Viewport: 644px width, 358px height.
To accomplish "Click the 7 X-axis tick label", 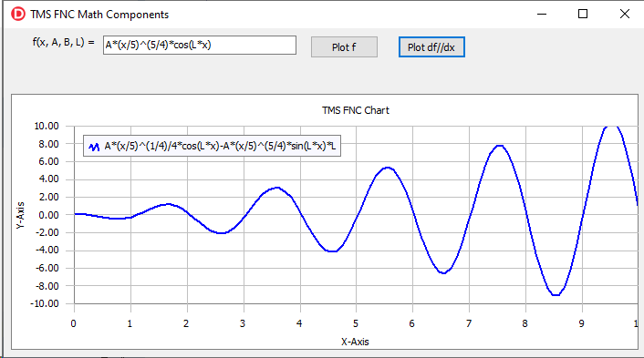I will 469,323.
